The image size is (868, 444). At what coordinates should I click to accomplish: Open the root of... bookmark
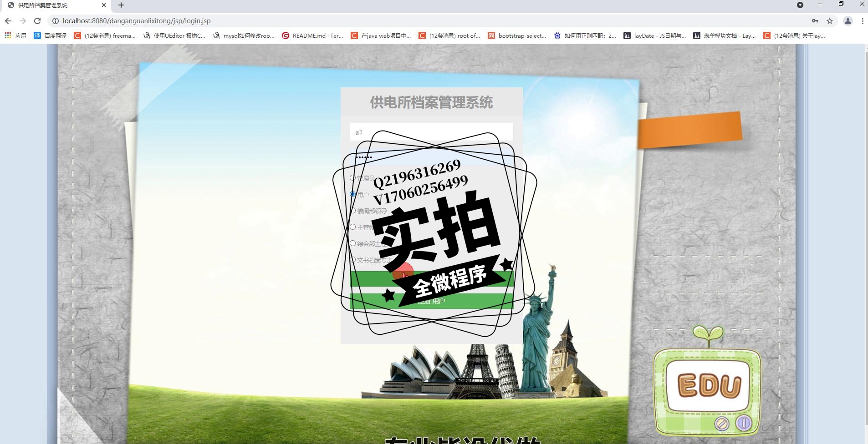tap(449, 35)
